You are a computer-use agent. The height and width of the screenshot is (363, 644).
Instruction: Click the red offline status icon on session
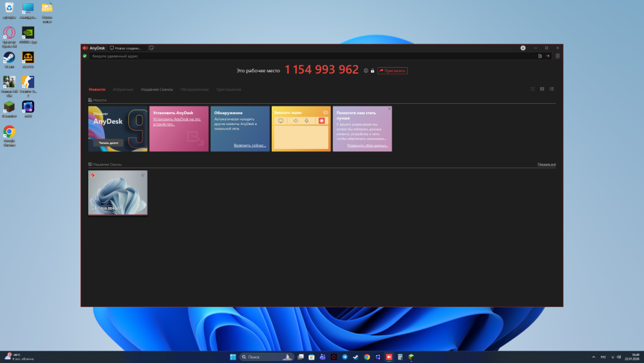click(x=93, y=175)
